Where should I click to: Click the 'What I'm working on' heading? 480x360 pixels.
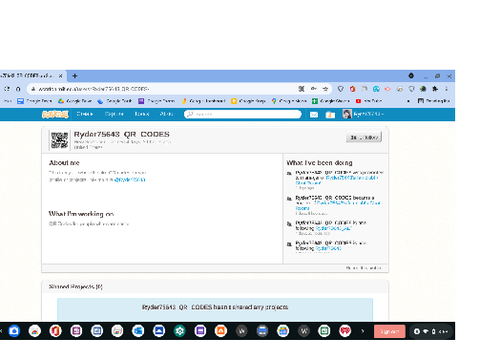tap(81, 214)
